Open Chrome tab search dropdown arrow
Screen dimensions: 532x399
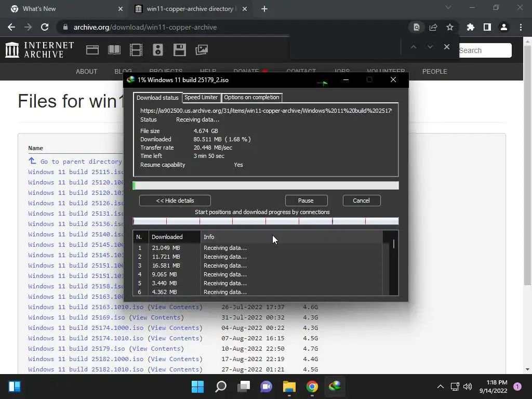pyautogui.click(x=448, y=7)
